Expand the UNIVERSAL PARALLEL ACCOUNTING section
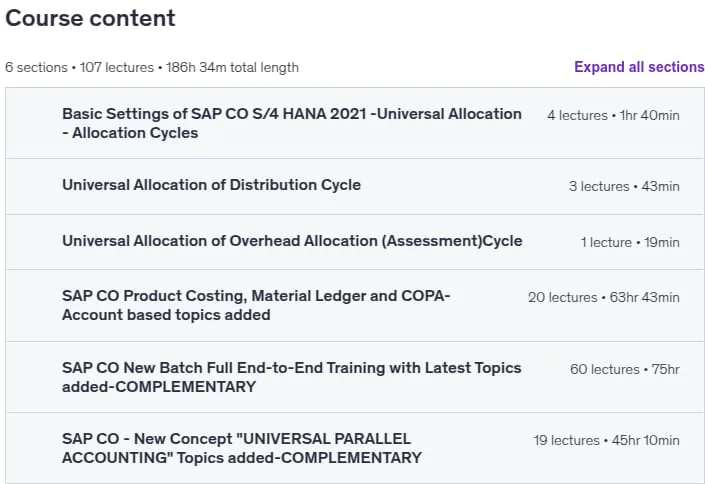The height and width of the screenshot is (484, 705). click(x=355, y=448)
